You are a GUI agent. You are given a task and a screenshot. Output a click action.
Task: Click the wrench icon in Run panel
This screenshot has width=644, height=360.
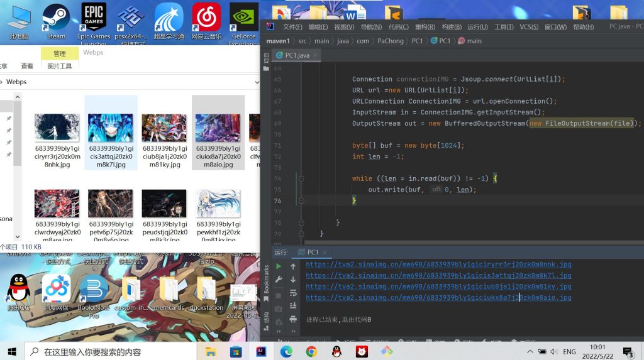coord(279,280)
